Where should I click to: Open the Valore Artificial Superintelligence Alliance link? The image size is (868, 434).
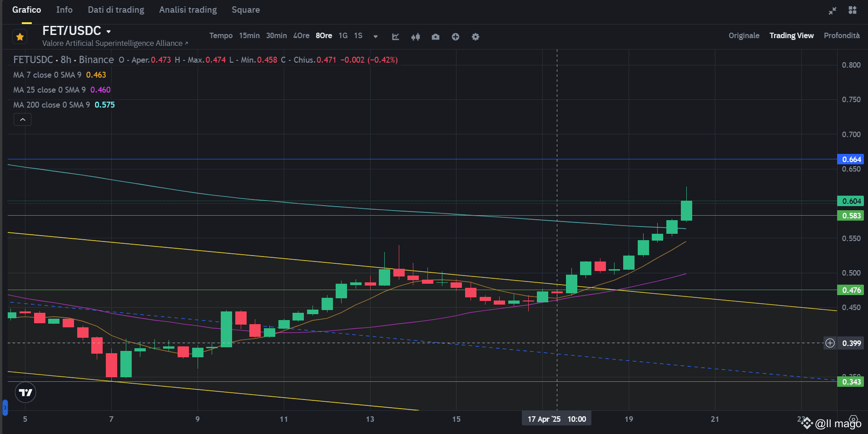(114, 43)
